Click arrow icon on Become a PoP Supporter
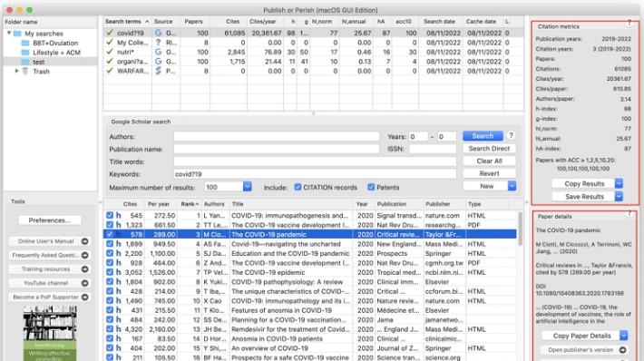The image size is (644, 361). point(85,297)
